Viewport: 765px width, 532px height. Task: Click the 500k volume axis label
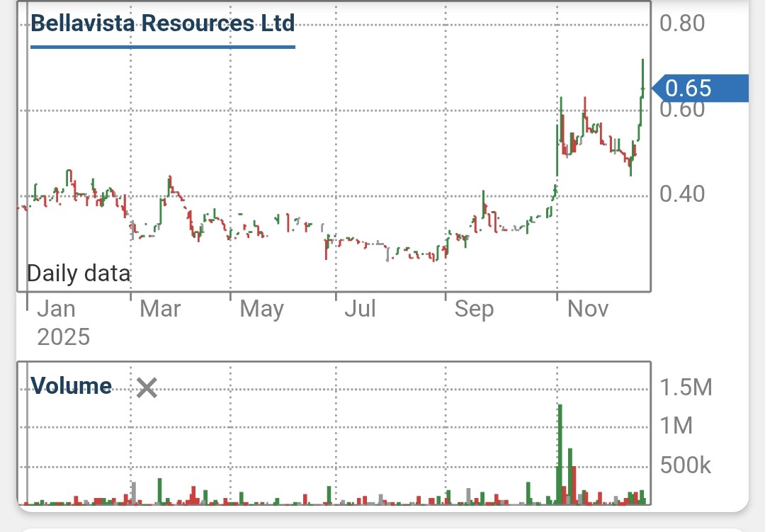tap(686, 465)
